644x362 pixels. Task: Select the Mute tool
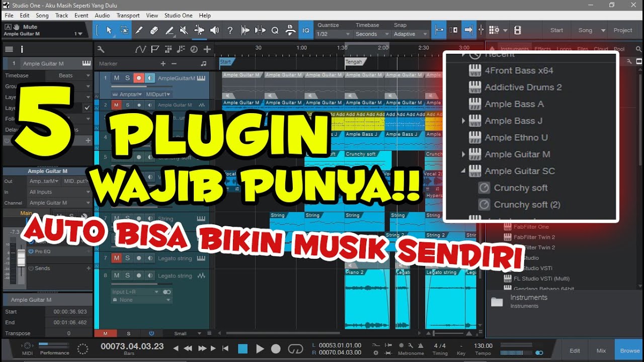click(184, 30)
